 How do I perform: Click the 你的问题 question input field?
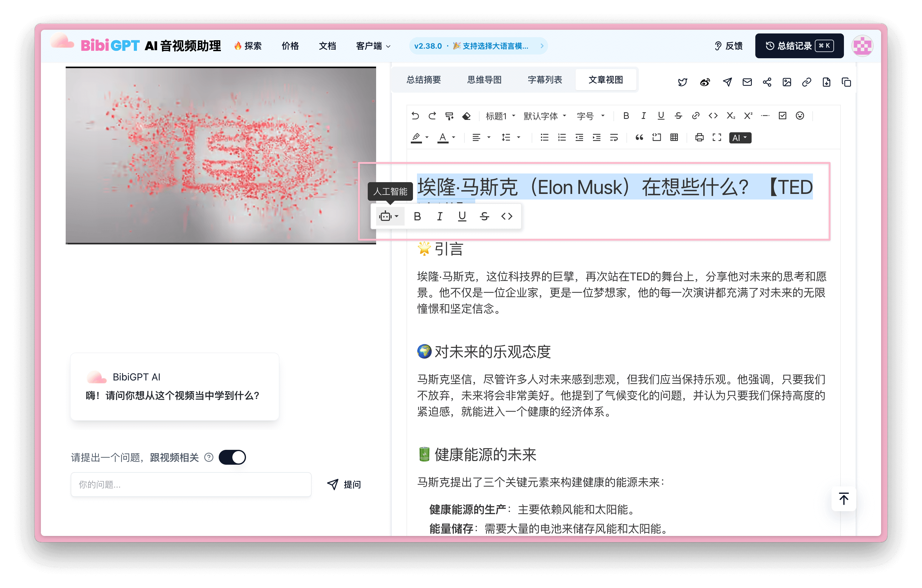191,484
